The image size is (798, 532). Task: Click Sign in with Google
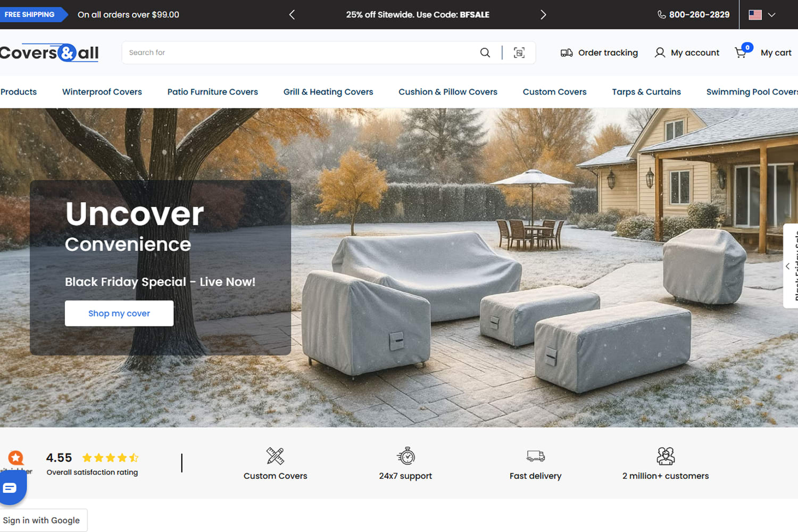pyautogui.click(x=41, y=520)
